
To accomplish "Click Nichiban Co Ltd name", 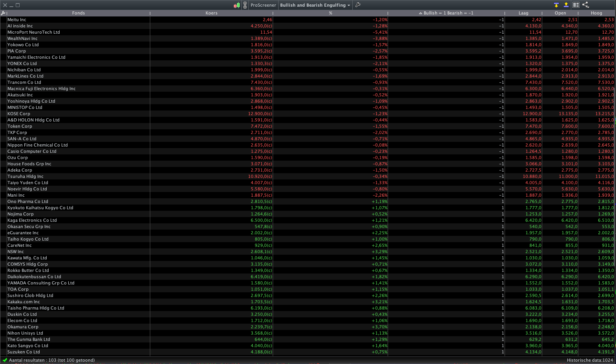I will 24,70.
